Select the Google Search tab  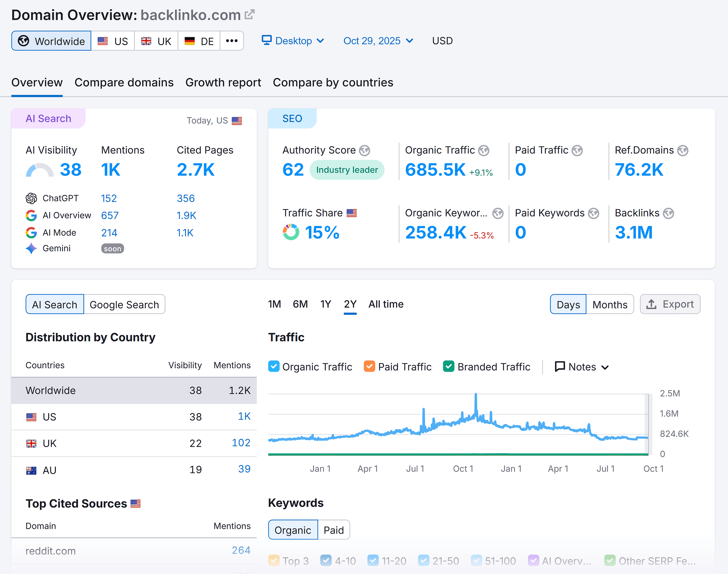tap(124, 304)
